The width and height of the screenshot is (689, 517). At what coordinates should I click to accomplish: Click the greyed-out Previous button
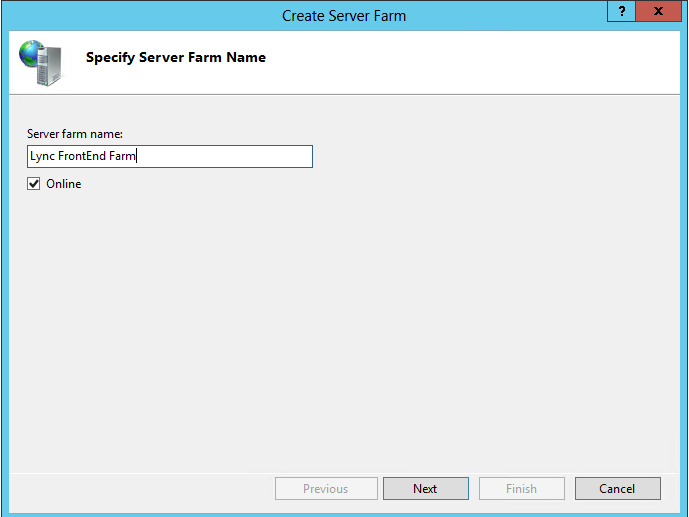click(326, 489)
